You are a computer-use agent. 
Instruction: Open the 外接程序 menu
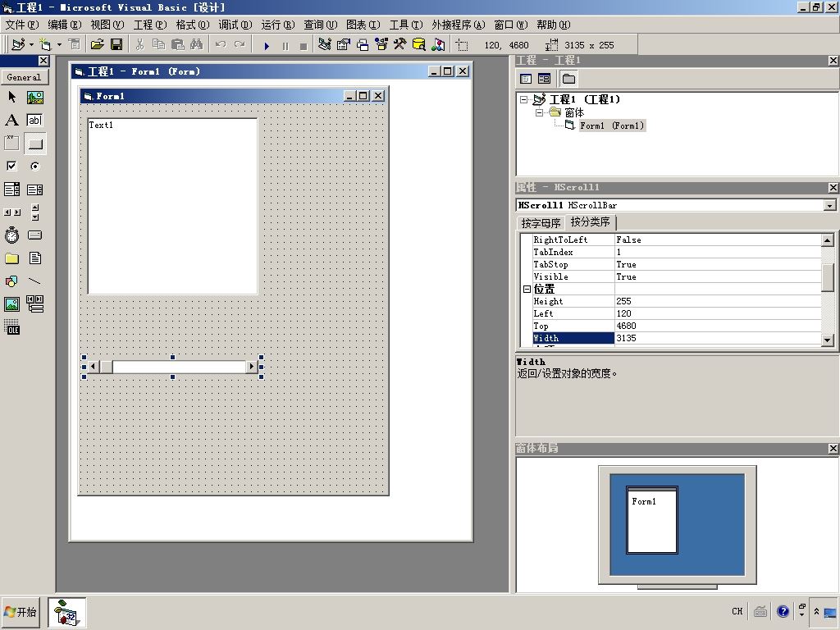459,25
